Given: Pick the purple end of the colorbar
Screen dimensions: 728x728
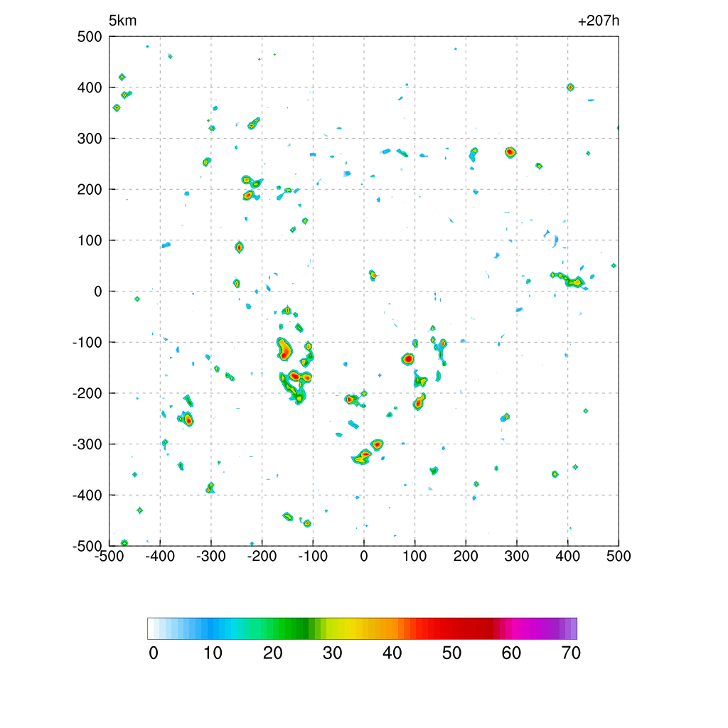Looking at the screenshot, I should coord(568,628).
